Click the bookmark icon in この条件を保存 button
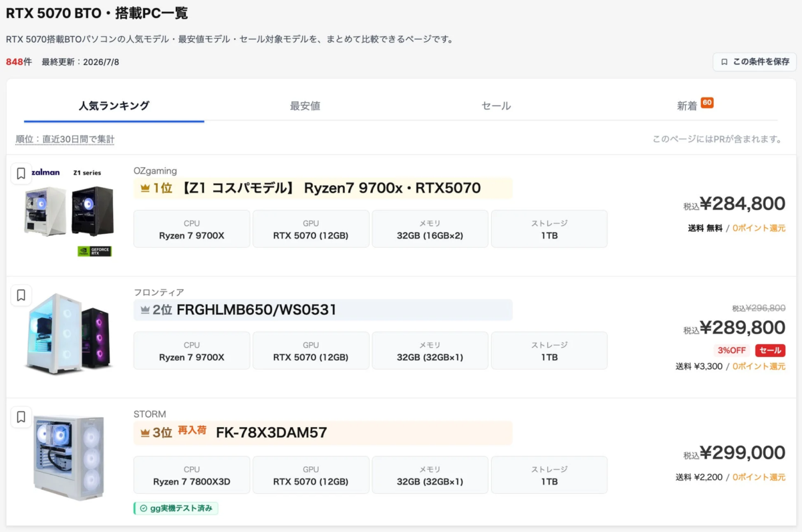This screenshot has width=802, height=532. point(724,62)
